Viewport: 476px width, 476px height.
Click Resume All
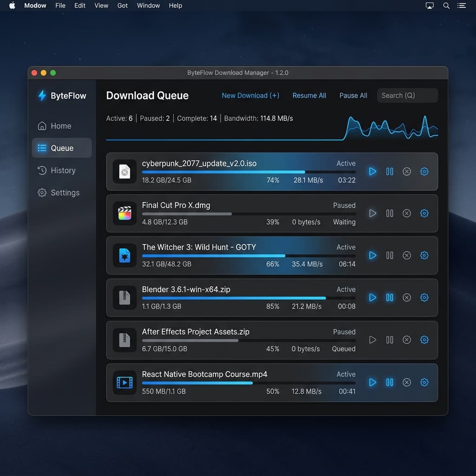pyautogui.click(x=309, y=96)
